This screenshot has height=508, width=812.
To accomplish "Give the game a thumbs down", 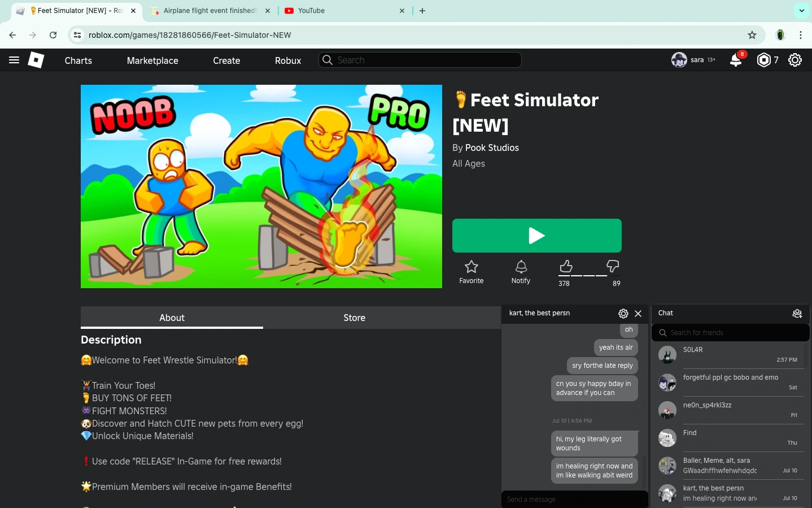I will tap(612, 266).
